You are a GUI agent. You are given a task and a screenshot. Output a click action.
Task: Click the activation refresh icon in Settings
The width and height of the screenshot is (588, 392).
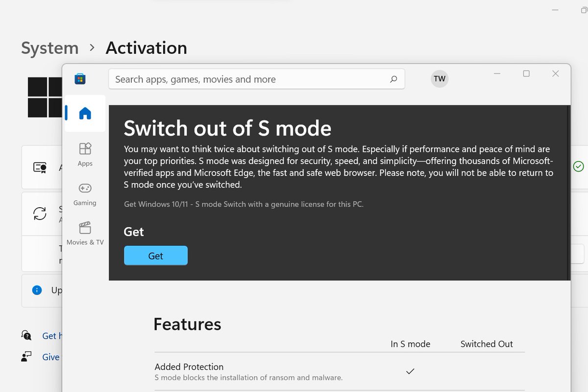[40, 214]
